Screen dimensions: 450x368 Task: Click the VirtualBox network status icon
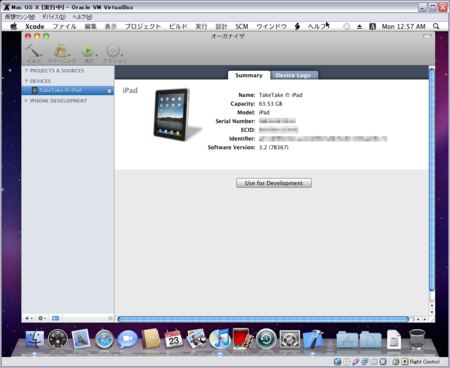365,362
